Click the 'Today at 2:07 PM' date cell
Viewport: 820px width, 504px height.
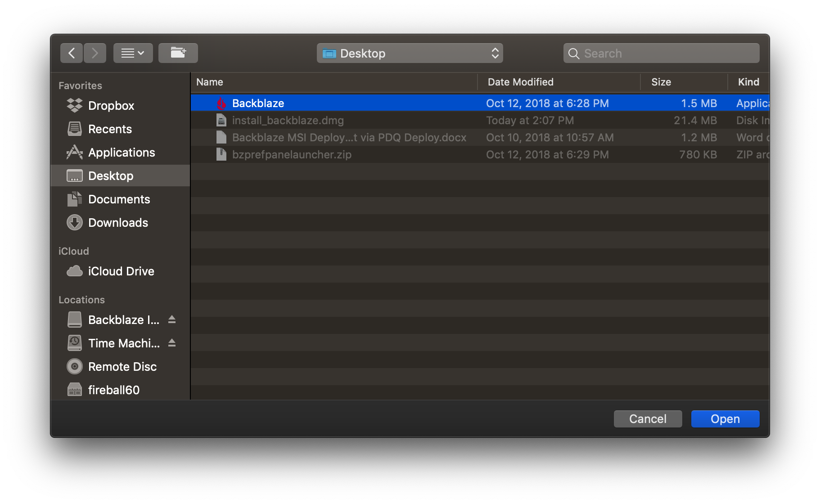tap(530, 120)
